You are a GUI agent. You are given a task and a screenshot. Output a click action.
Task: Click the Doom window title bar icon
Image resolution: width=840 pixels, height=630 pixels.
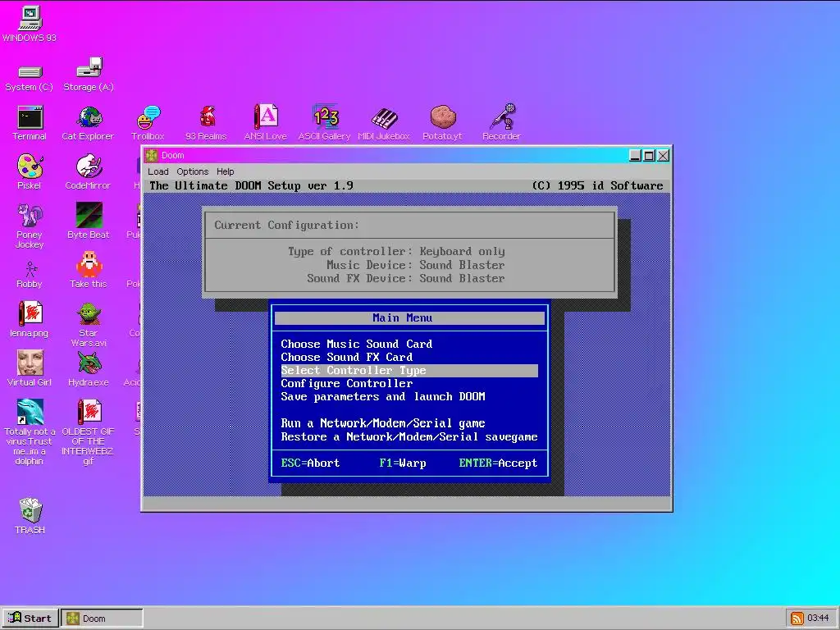click(152, 155)
